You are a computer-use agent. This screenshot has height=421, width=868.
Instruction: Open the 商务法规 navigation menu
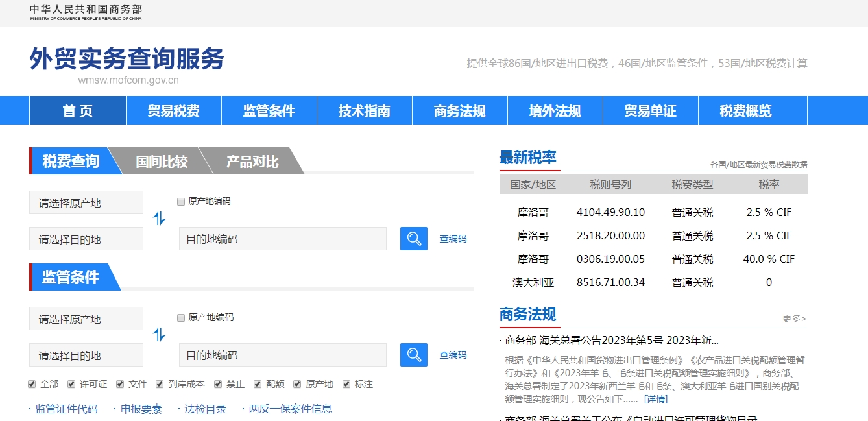click(x=459, y=110)
